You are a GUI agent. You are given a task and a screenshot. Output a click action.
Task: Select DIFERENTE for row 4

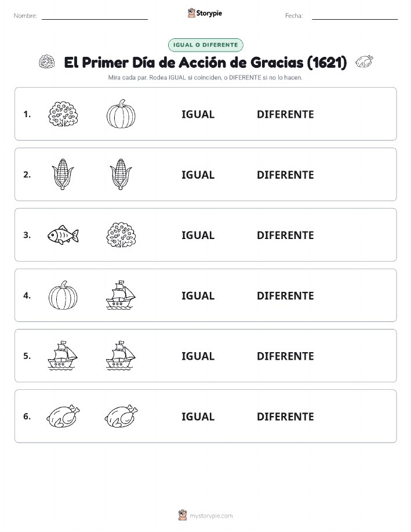coord(285,295)
